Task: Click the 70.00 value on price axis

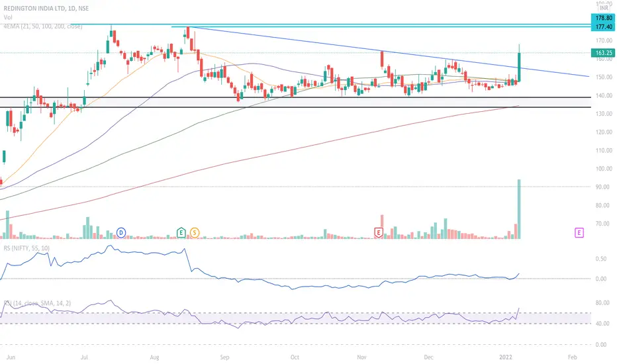Action: pos(602,224)
